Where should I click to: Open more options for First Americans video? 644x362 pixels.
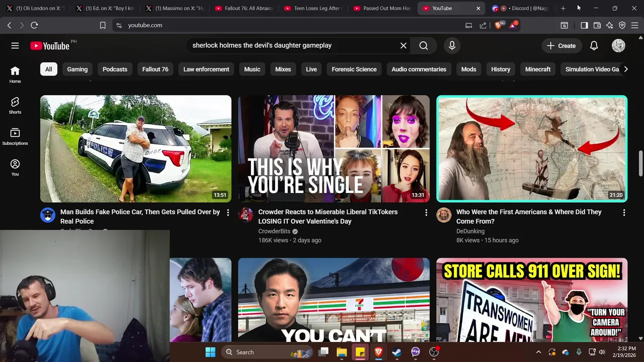(x=624, y=213)
